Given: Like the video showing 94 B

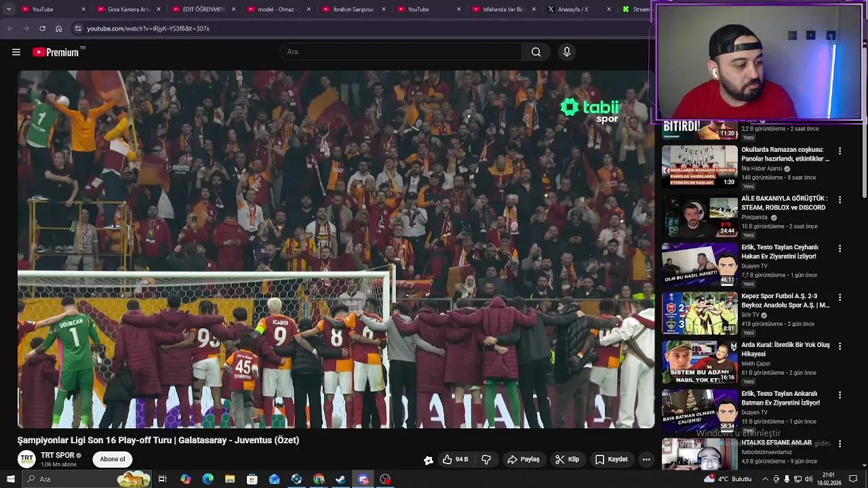Looking at the screenshot, I should (456, 460).
